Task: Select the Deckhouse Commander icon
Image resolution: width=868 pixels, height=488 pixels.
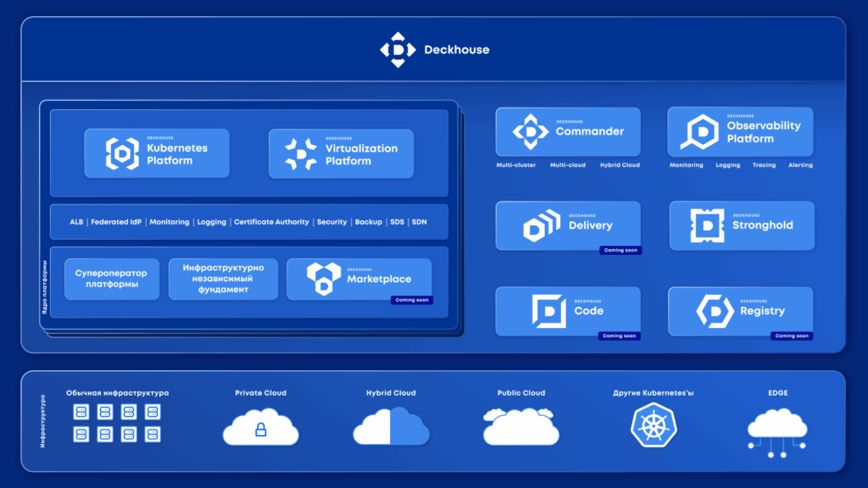Action: [531, 131]
